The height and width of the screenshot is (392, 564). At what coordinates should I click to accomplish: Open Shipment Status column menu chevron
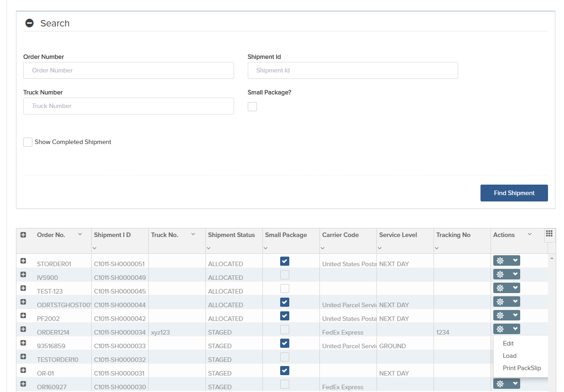pyautogui.click(x=209, y=248)
